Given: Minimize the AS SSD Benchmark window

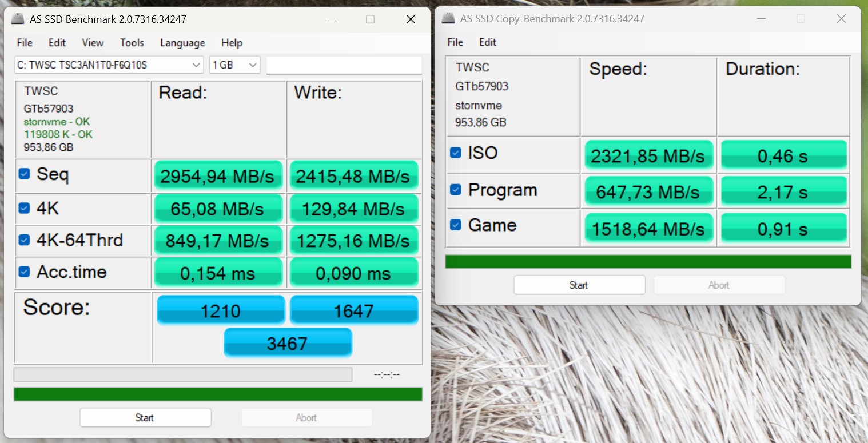Looking at the screenshot, I should [x=331, y=19].
